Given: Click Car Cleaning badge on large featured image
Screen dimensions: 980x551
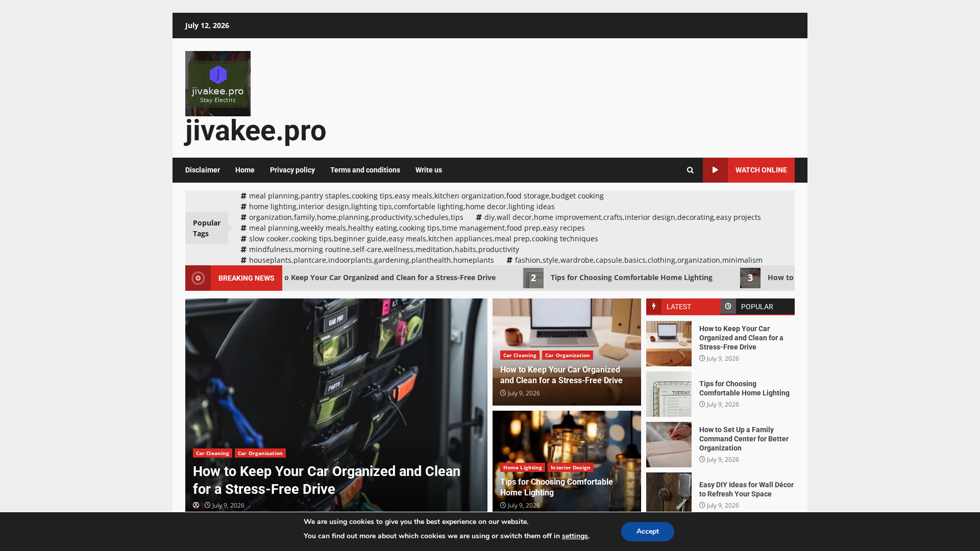Looking at the screenshot, I should pyautogui.click(x=212, y=453).
